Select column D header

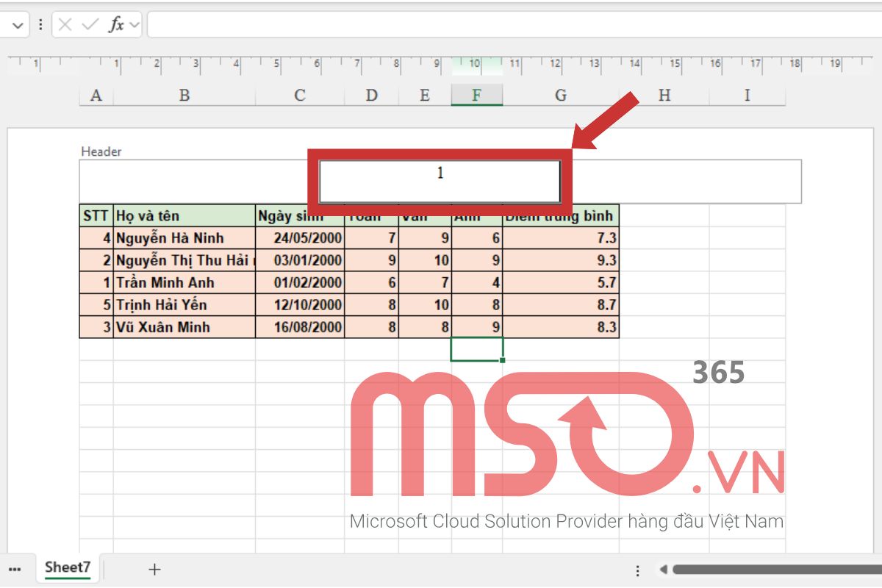pyautogui.click(x=372, y=95)
